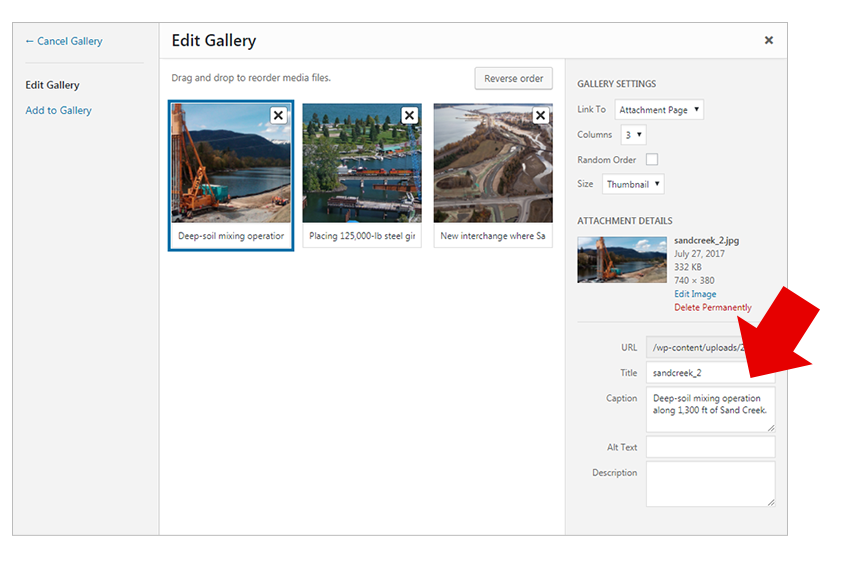Click the '740 × 380' dimensions text
Viewport: 850px width, 562px height.
point(694,280)
